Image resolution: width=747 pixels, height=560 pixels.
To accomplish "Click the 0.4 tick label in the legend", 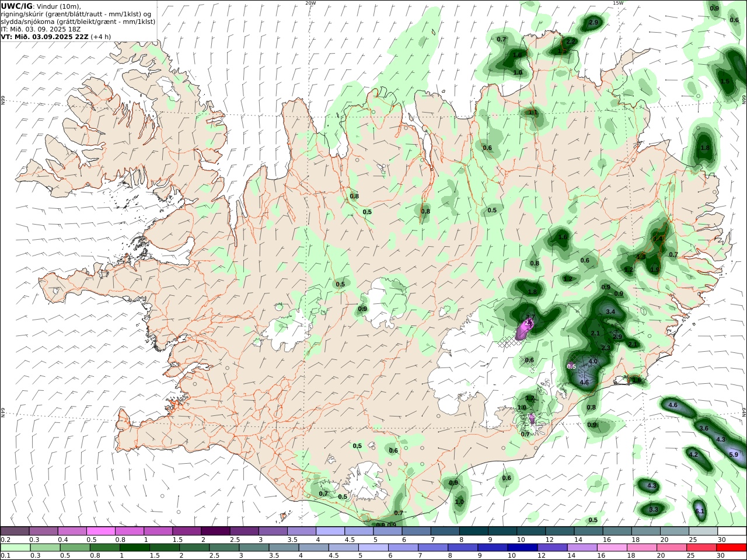I will 62,540.
